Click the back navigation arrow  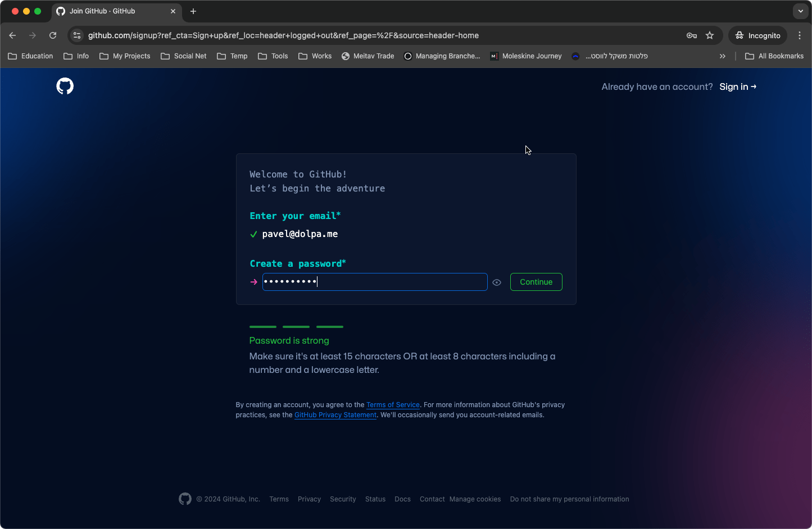13,35
